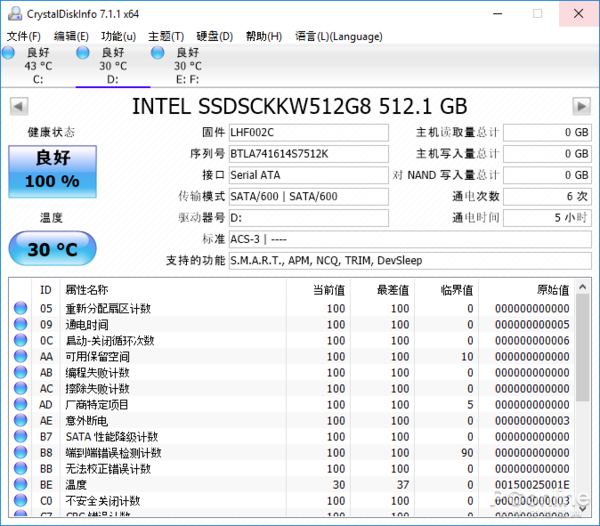Select the C: drive tab at 43 °C
600x526 pixels.
coord(38,66)
